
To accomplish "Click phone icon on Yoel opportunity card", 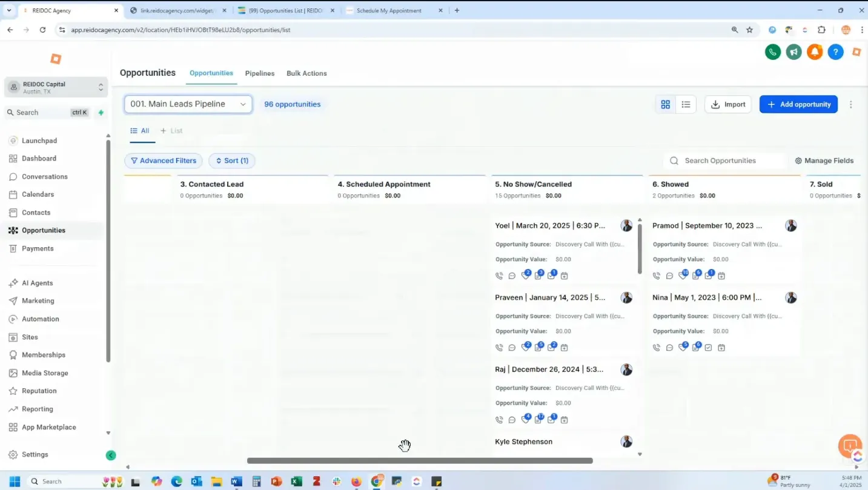I will coord(499,276).
